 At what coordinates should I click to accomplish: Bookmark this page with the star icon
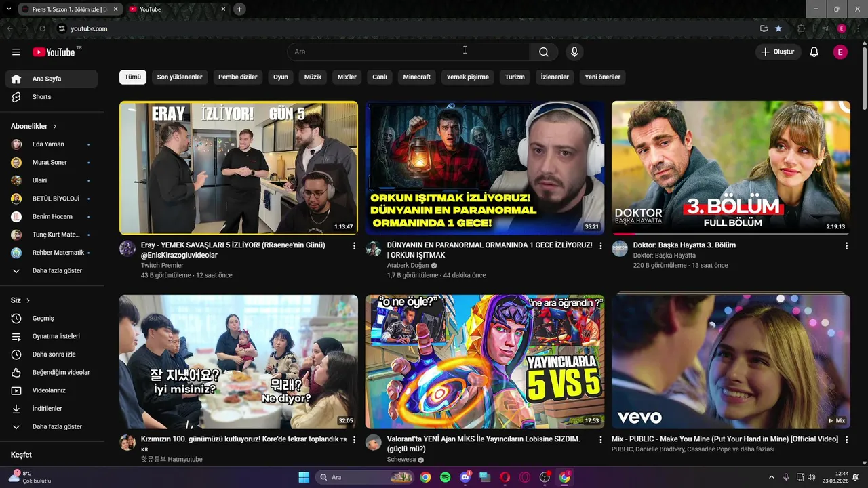coord(778,28)
